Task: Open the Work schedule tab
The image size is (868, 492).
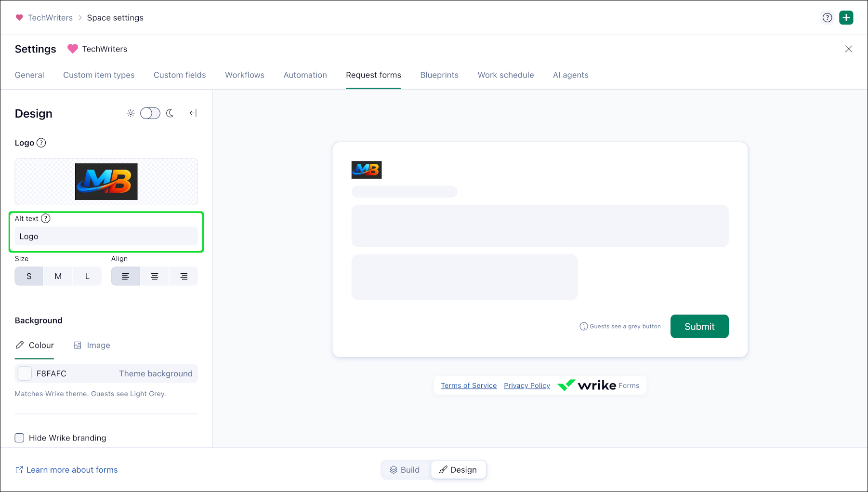Action: (506, 75)
